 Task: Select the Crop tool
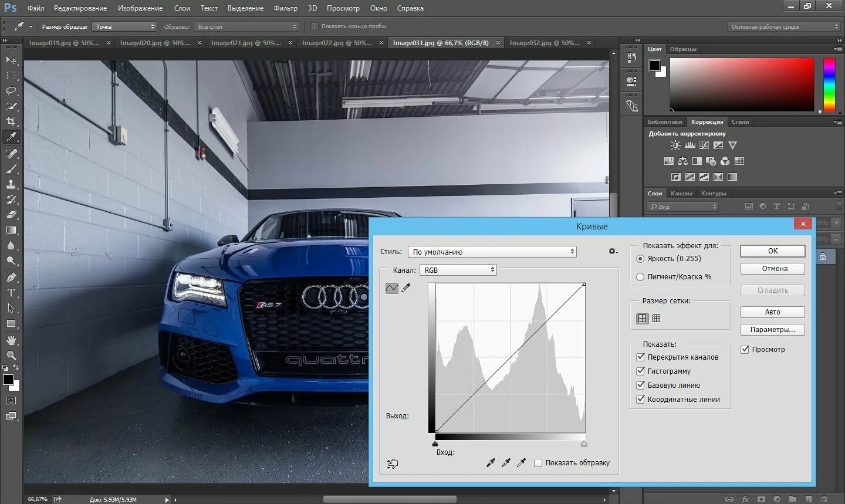click(x=11, y=121)
